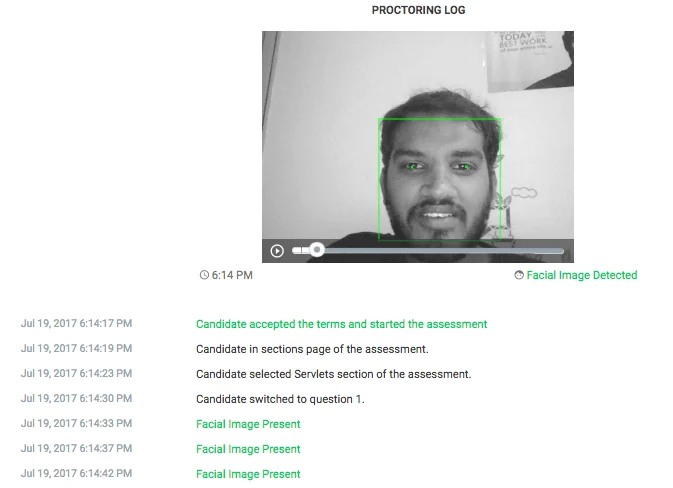Viewport: 673px width, 488px height.
Task: Click the PROCTORING LOG heading
Action: (x=418, y=10)
